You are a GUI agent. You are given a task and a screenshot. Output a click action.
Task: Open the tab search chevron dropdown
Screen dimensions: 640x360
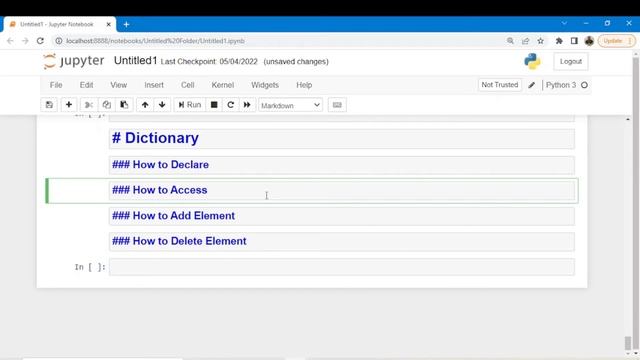564,23
